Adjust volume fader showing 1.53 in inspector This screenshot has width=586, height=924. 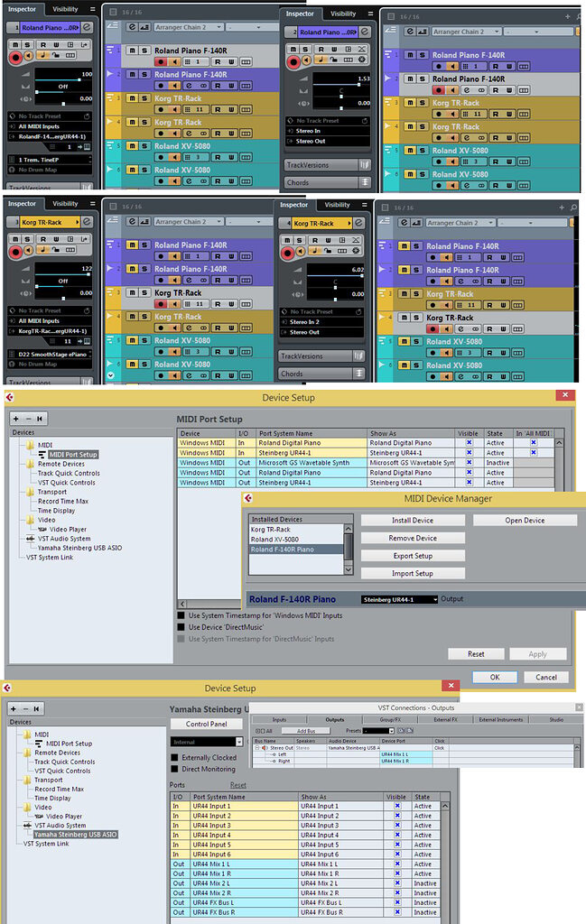pyautogui.click(x=358, y=84)
